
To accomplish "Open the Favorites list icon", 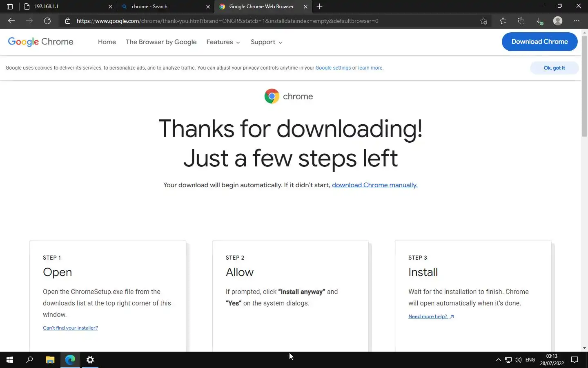I will 503,21.
